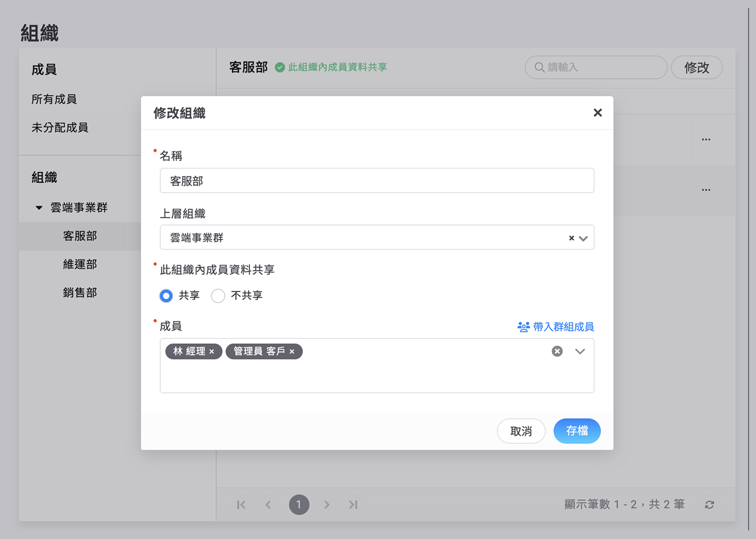This screenshot has width=756, height=539.
Task: Select the 不共享 radio button
Action: [x=218, y=296]
